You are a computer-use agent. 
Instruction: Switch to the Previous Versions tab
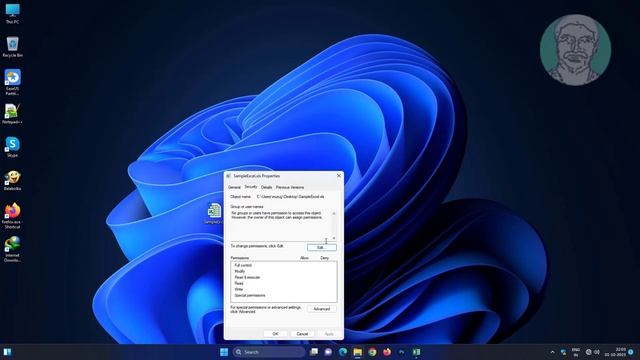coord(290,187)
